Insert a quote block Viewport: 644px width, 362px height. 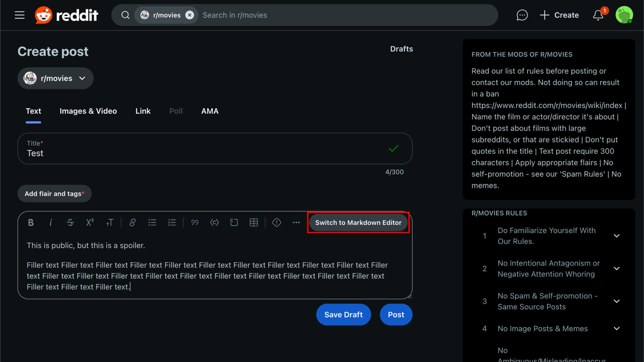point(195,222)
